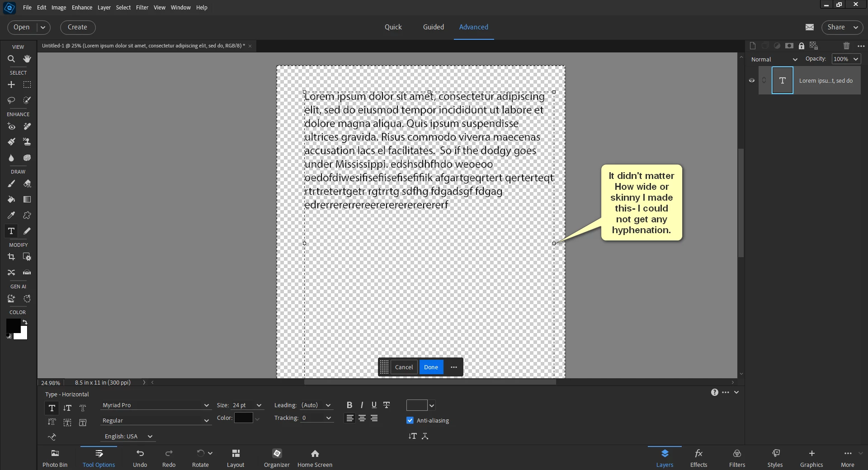The width and height of the screenshot is (868, 470).
Task: Select the Move tool
Action: point(11,85)
